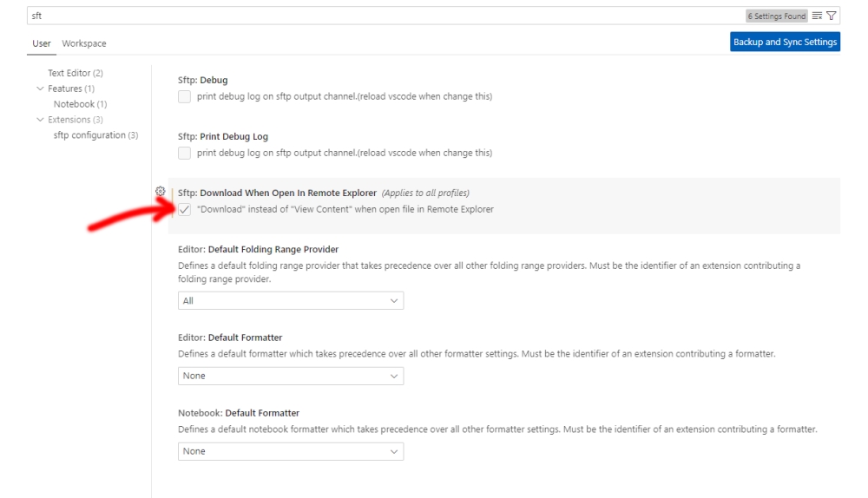Collapse the Features tree section
The height and width of the screenshot is (498, 868).
point(40,88)
